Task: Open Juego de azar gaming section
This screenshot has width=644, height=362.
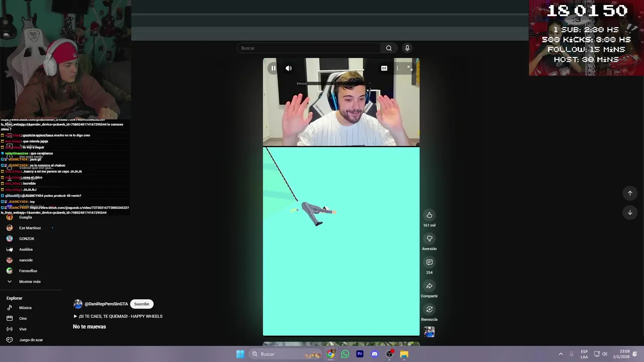Action: pos(31,340)
